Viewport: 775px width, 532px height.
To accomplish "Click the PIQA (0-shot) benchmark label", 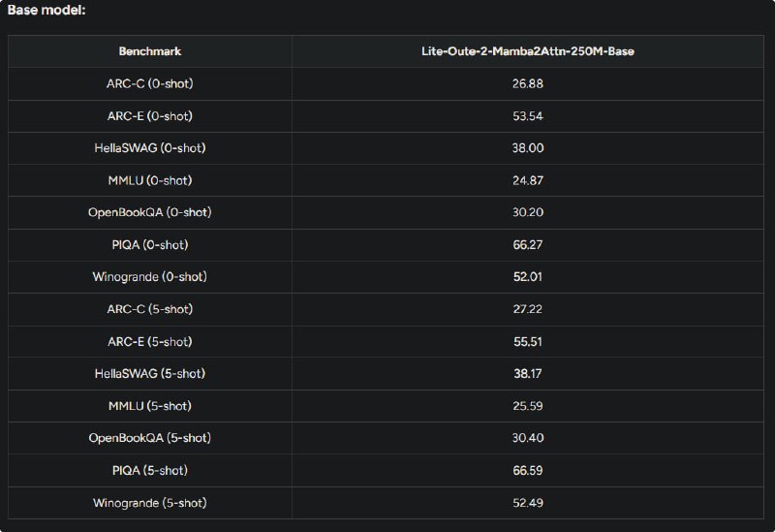I will pos(150,245).
